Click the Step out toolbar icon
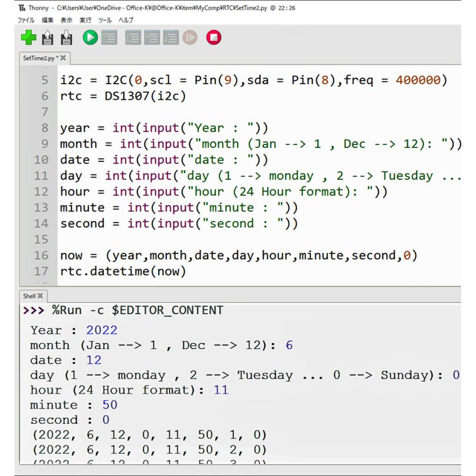The image size is (476, 476). click(x=171, y=38)
